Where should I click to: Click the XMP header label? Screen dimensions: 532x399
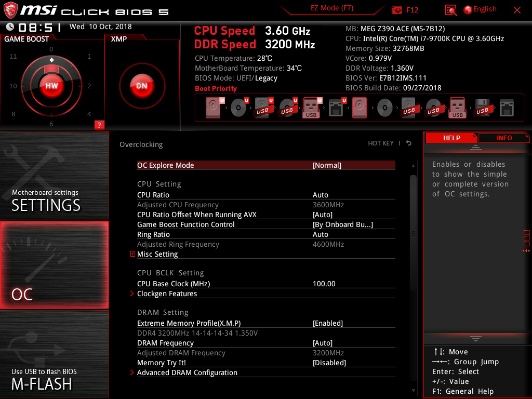tap(119, 39)
